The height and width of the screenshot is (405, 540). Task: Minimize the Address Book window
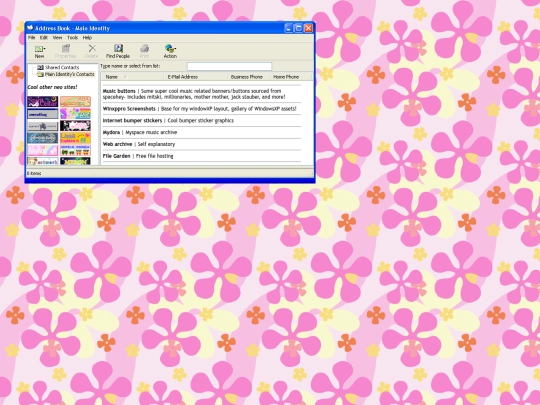click(x=289, y=28)
